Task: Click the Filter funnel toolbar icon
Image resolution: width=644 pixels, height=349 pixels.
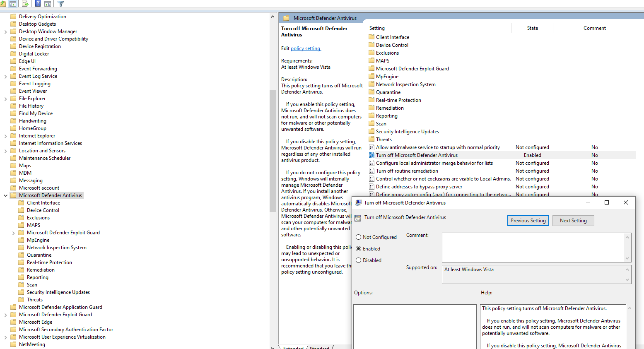Action: (x=61, y=4)
